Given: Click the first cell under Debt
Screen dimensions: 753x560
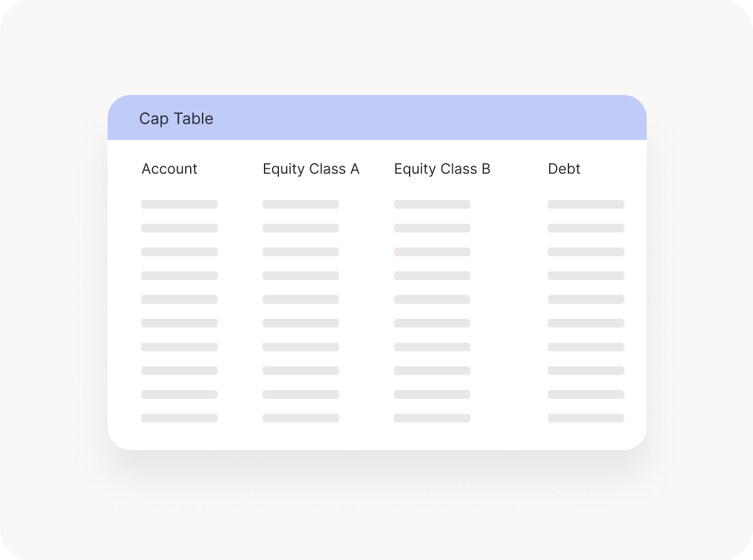Looking at the screenshot, I should point(586,204).
